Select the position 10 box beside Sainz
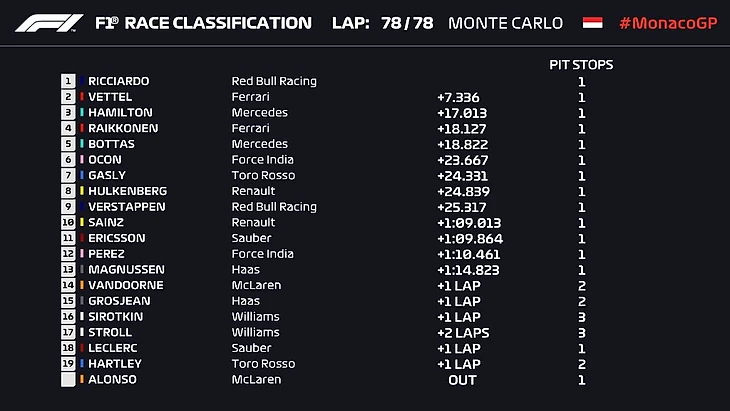Viewport: 730px width, 411px height. coord(68,223)
